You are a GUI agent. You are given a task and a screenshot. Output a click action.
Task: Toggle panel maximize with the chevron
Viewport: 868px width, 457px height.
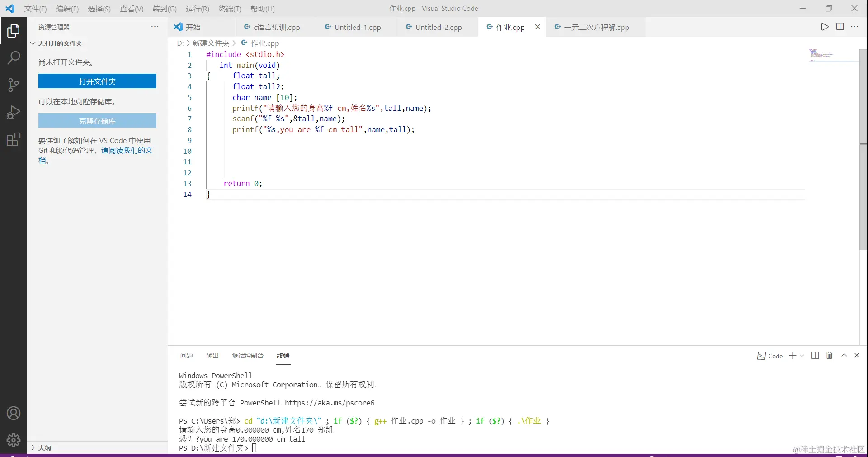click(844, 356)
